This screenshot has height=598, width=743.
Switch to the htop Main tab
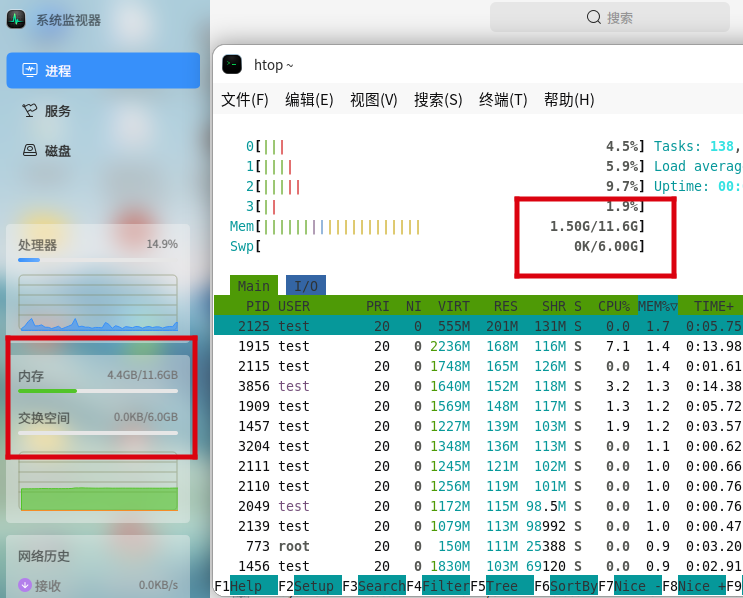(x=254, y=286)
